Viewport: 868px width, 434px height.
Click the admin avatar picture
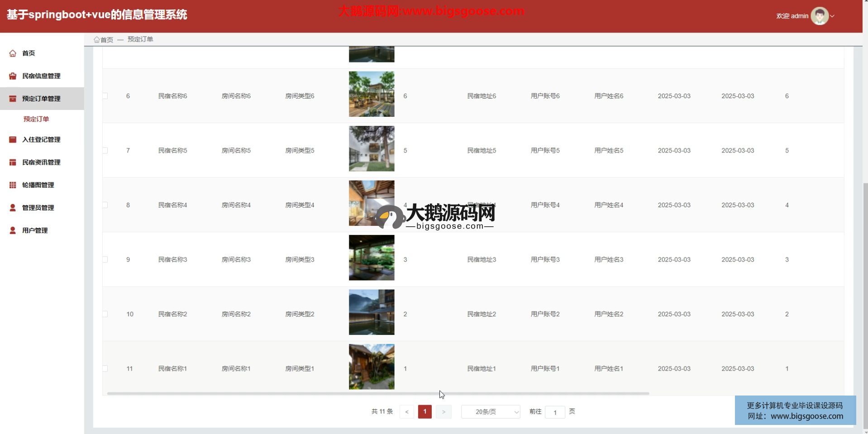click(x=819, y=16)
